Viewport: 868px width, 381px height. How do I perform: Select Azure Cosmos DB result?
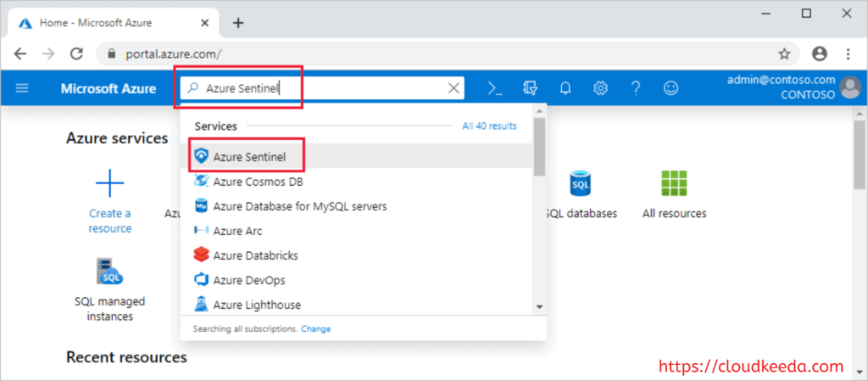pyautogui.click(x=357, y=182)
